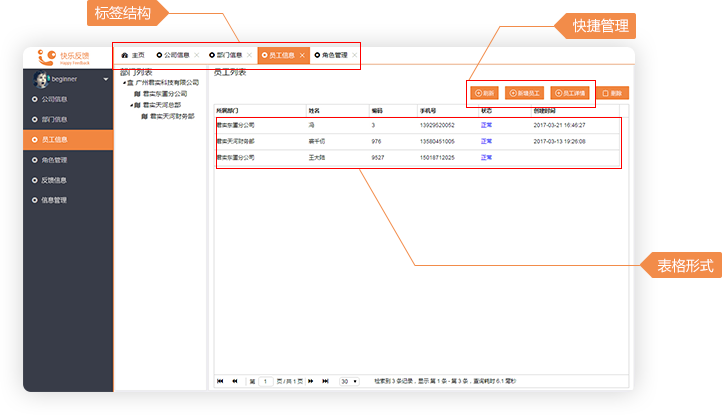Open the beginner user dropdown menu
Screen dimensions: 722x415
click(106, 79)
